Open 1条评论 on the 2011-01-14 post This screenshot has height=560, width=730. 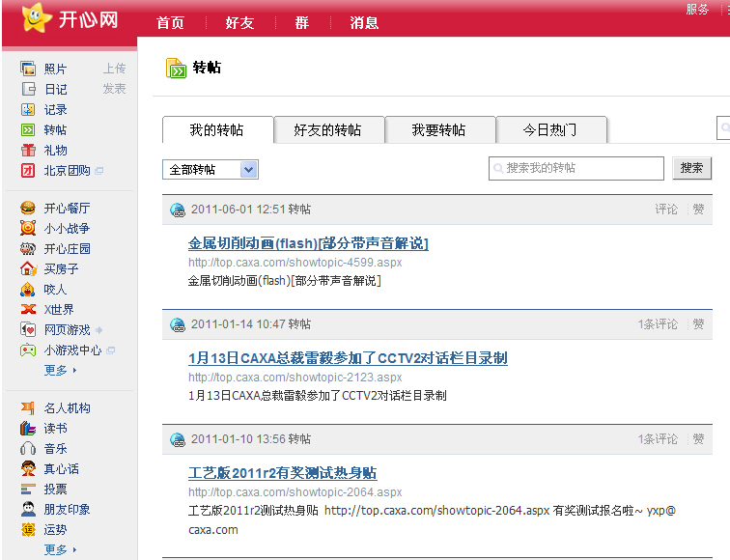pos(658,324)
